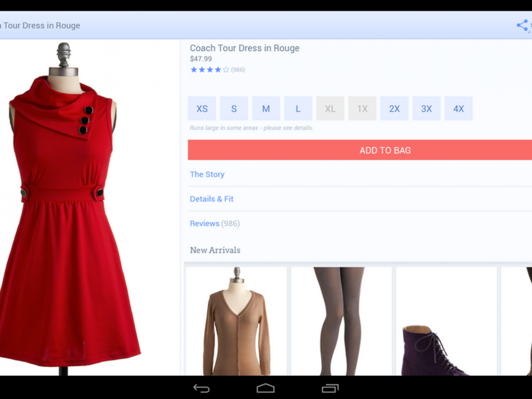This screenshot has width=532, height=399.
Task: Choose size 3X
Action: (x=426, y=109)
